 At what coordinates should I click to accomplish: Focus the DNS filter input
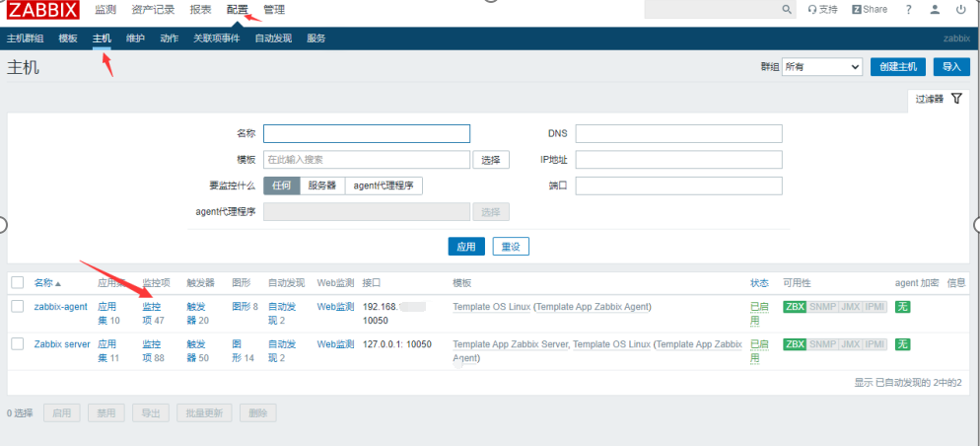678,134
